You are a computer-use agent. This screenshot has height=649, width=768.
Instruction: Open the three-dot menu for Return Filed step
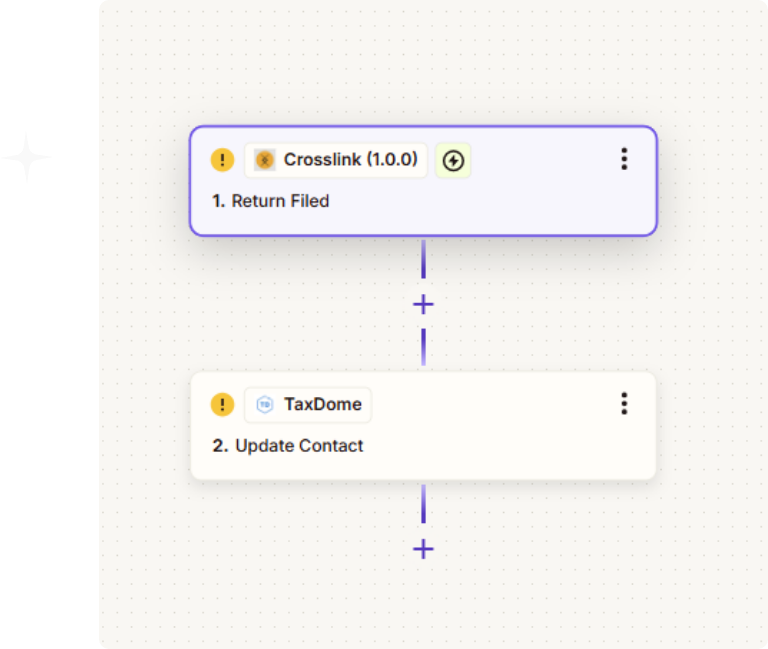[624, 159]
